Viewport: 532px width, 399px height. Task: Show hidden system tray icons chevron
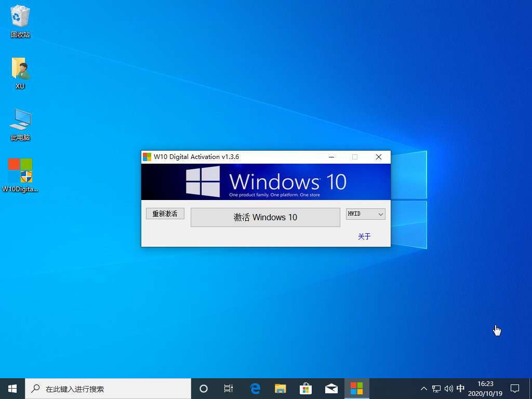424,389
